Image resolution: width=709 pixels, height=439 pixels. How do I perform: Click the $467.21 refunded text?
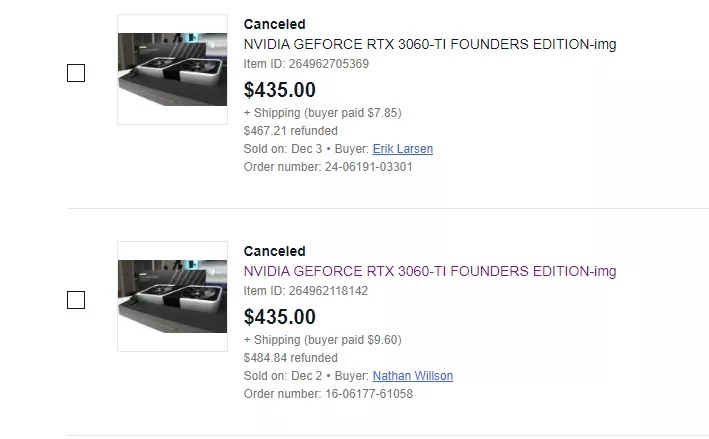[x=290, y=131]
